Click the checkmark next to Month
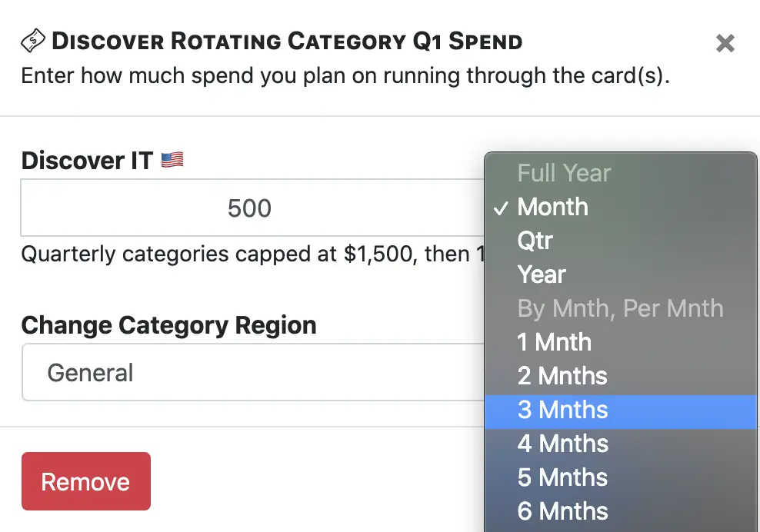The width and height of the screenshot is (760, 532). [x=501, y=208]
